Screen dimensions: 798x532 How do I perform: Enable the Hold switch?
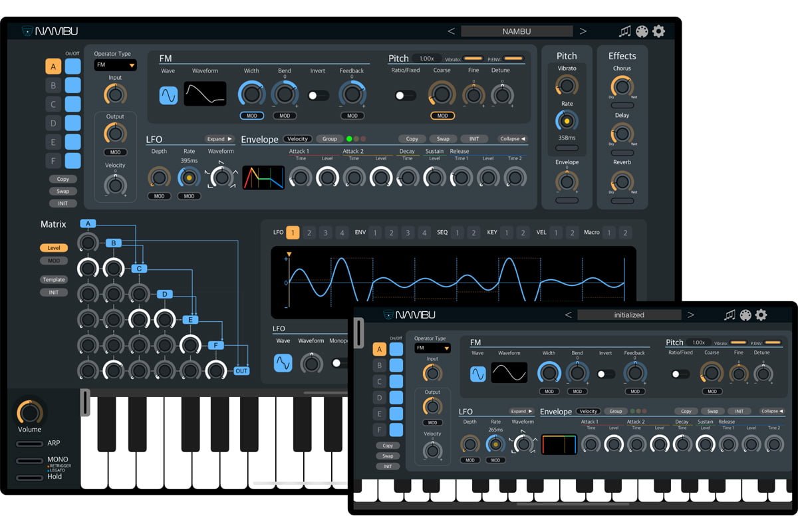click(x=30, y=477)
